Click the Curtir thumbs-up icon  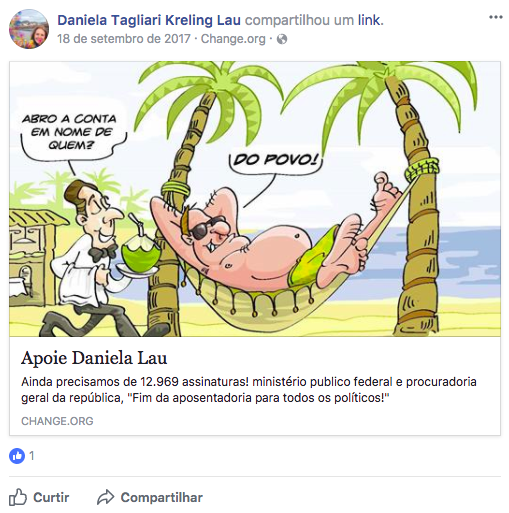point(18,498)
